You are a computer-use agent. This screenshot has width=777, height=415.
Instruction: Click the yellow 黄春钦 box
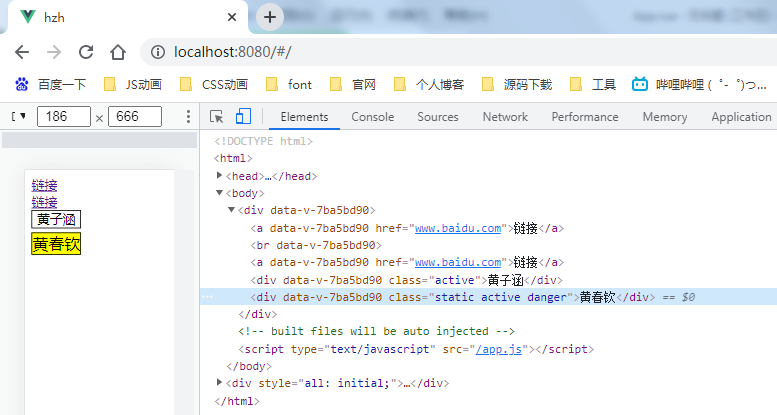(x=56, y=244)
